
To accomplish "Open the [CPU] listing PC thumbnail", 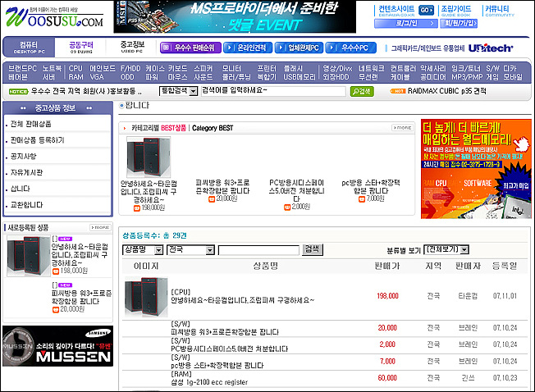I will [x=146, y=297].
